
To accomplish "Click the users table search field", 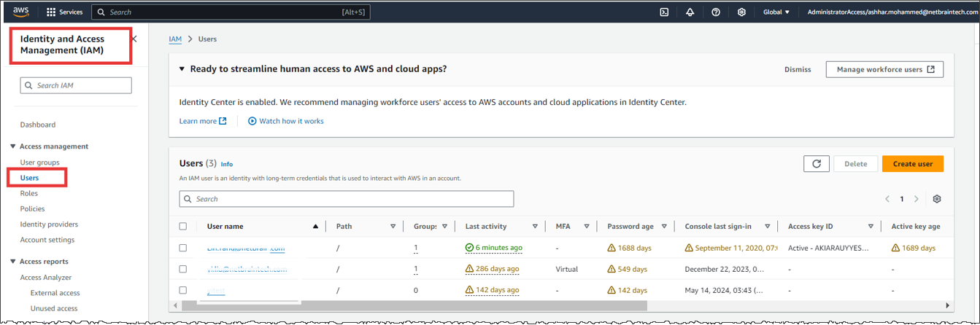I will pyautogui.click(x=347, y=199).
